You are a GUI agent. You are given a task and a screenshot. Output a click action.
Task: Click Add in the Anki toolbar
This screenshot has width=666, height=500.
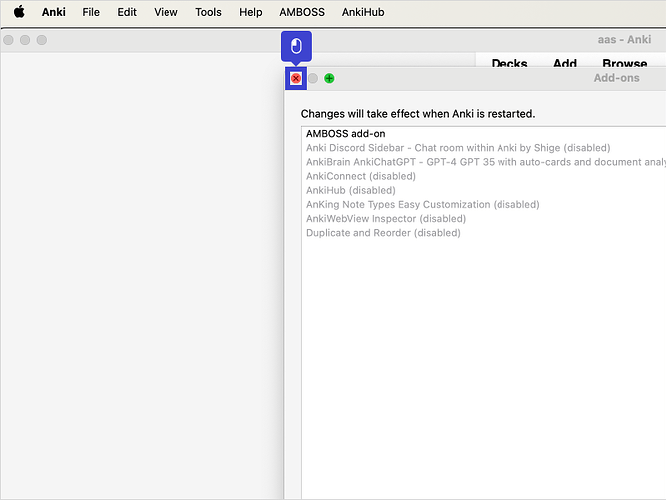[565, 63]
